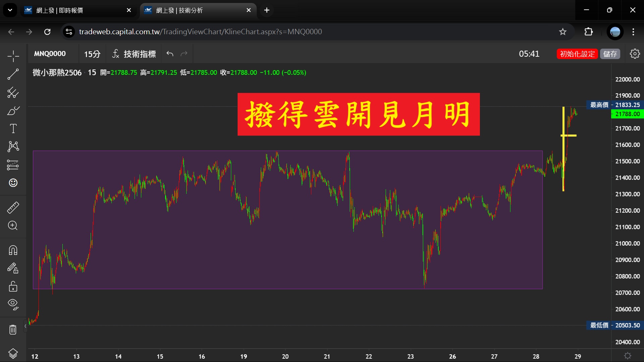Select the trend line drawing tool
The image size is (644, 362).
coord(13,74)
